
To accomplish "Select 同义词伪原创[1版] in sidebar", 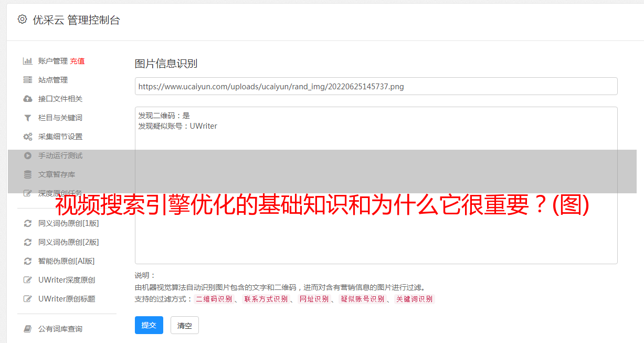I will 69,223.
